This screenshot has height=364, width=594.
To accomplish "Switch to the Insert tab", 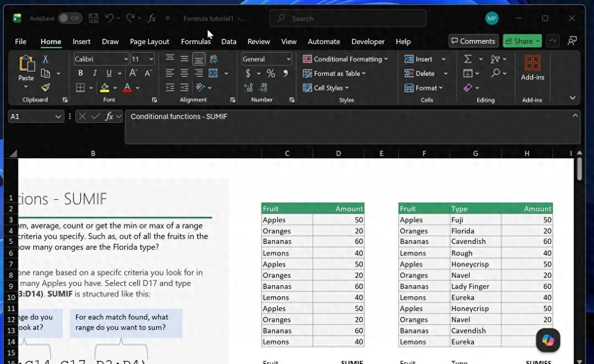I will 82,42.
